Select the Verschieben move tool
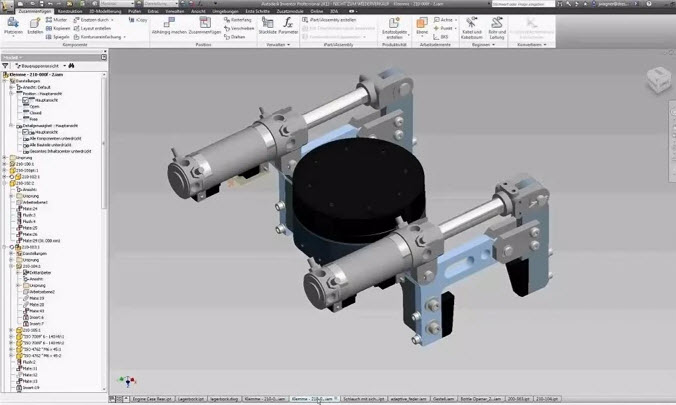676x405 pixels. tap(239, 28)
